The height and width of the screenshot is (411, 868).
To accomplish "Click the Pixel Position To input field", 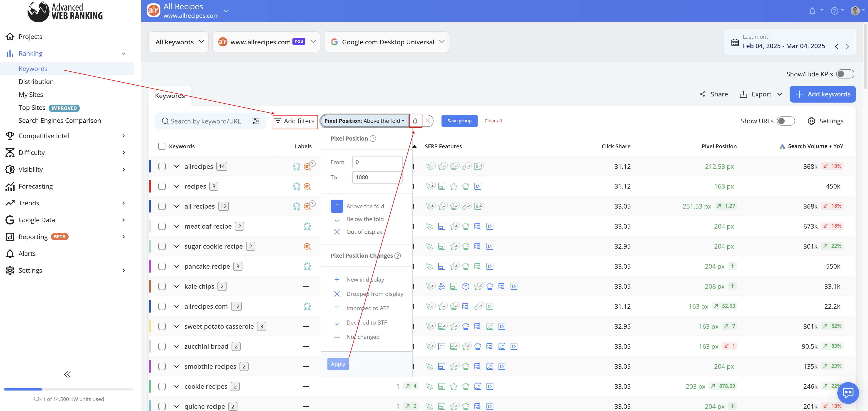I will 377,177.
